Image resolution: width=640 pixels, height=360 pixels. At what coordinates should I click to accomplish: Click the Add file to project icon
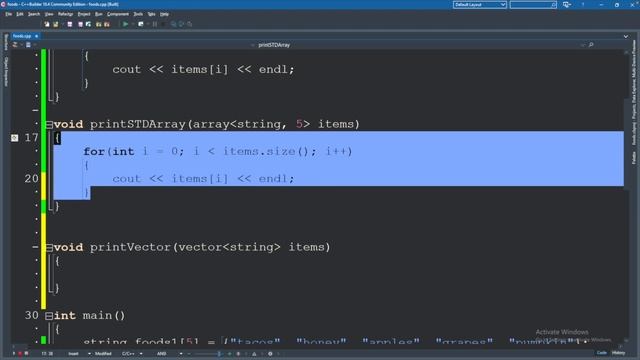point(99,24)
